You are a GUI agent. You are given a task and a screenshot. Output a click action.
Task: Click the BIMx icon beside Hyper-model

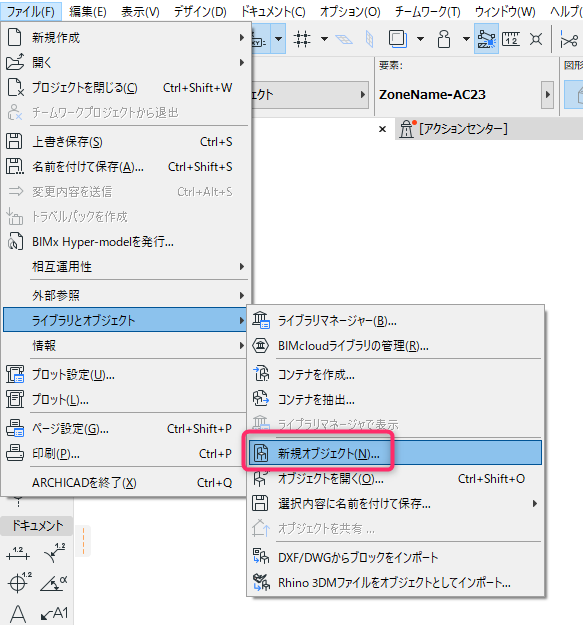click(x=15, y=241)
